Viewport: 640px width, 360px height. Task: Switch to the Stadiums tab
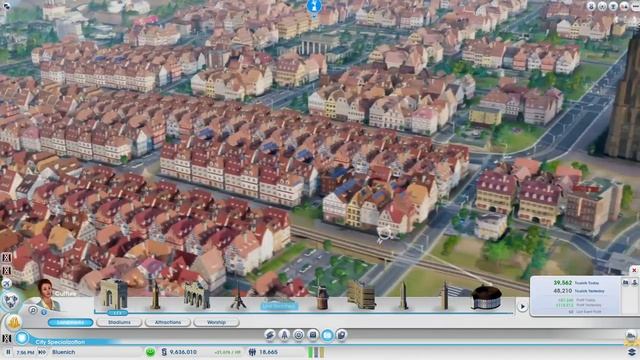point(119,322)
